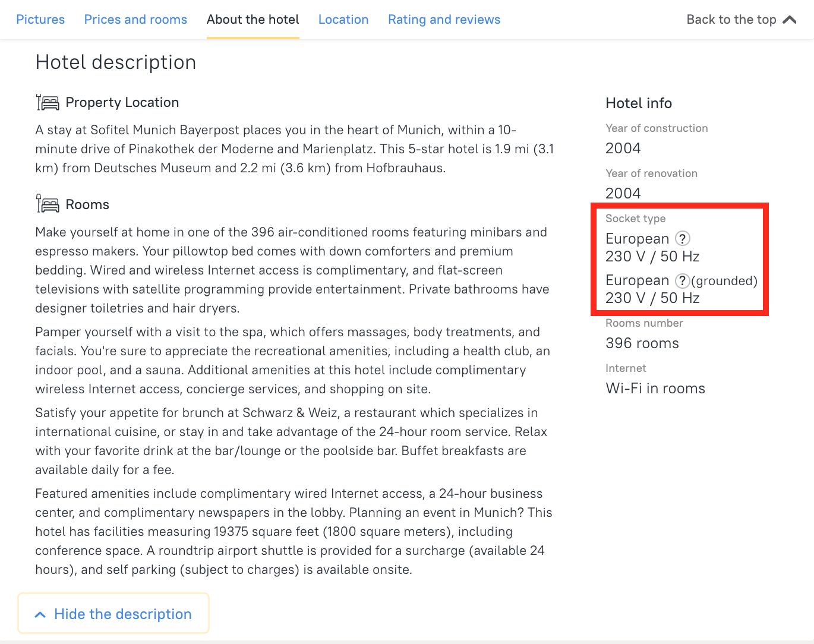The image size is (814, 644).
Task: Click the help icon next to the grounded European socket
Action: [683, 280]
